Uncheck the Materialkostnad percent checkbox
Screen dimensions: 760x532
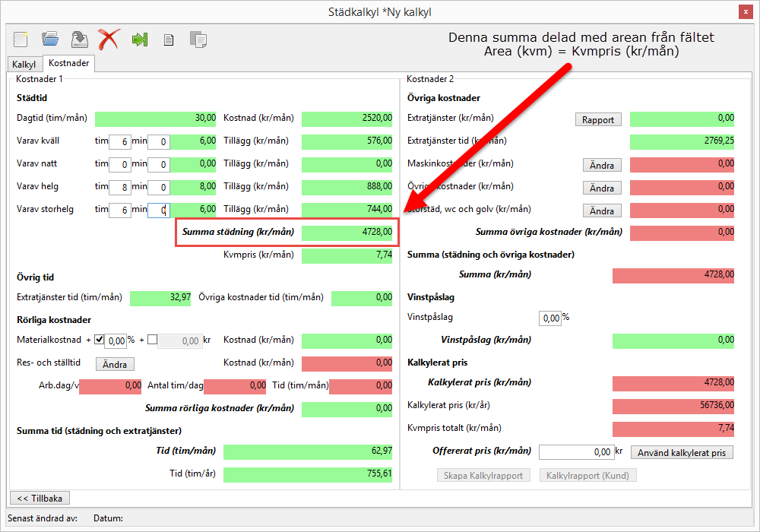click(99, 340)
